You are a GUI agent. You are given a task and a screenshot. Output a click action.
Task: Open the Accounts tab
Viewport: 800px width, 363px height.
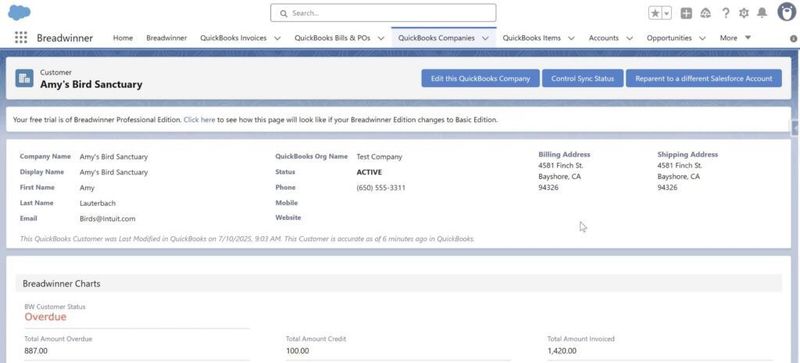[604, 38]
